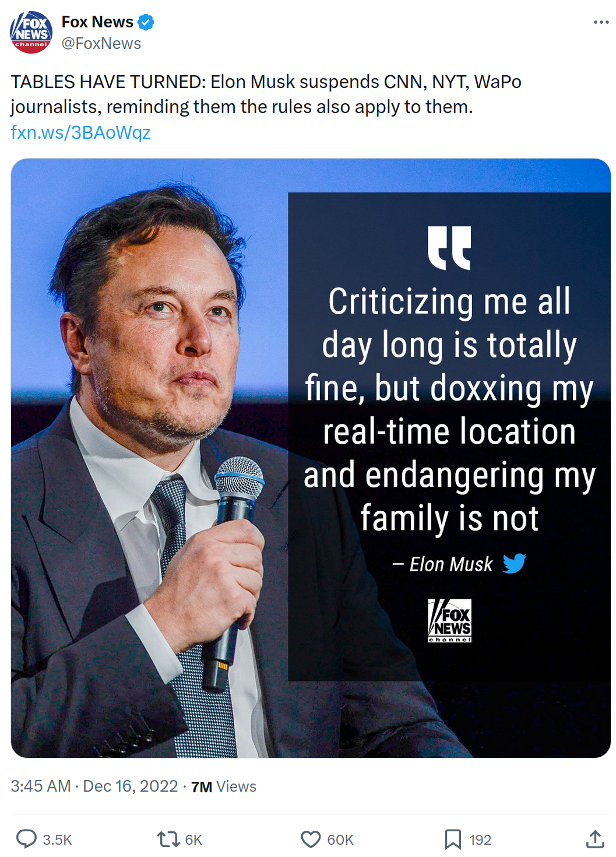Open the 3:45 AM Dec 16, 2022 timestamp
This screenshot has width=616, height=857.
(94, 786)
